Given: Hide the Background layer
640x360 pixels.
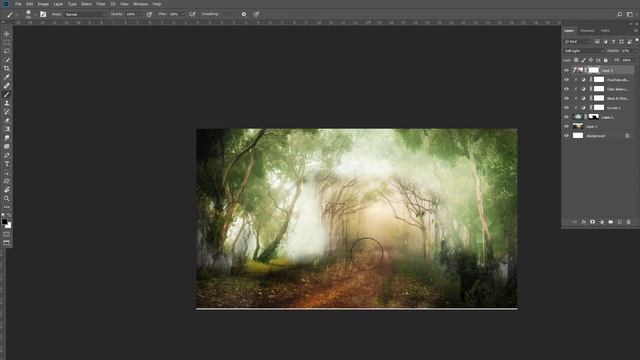Looking at the screenshot, I should point(567,136).
